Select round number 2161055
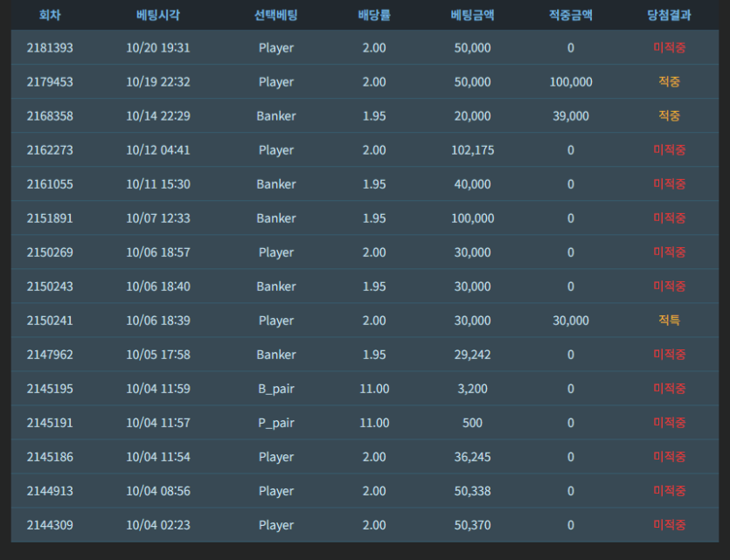The image size is (730, 560). [x=50, y=184]
